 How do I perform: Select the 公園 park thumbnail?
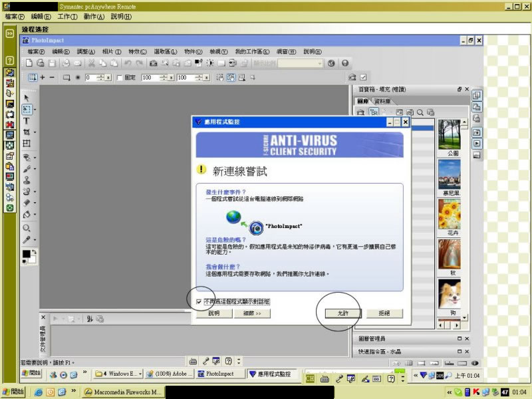pos(450,134)
